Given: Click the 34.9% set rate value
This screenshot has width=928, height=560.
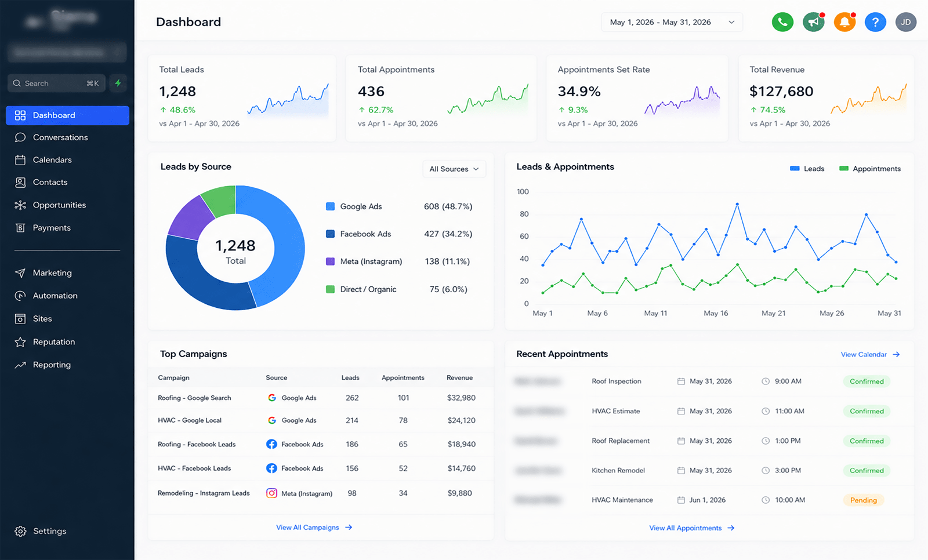Looking at the screenshot, I should pyautogui.click(x=579, y=92).
